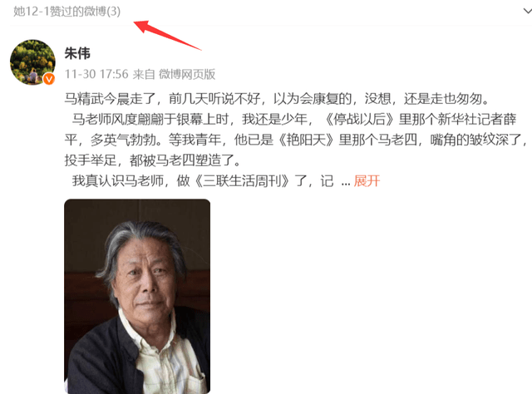
Task: Open 朱伟's round profile avatar
Action: (x=32, y=62)
